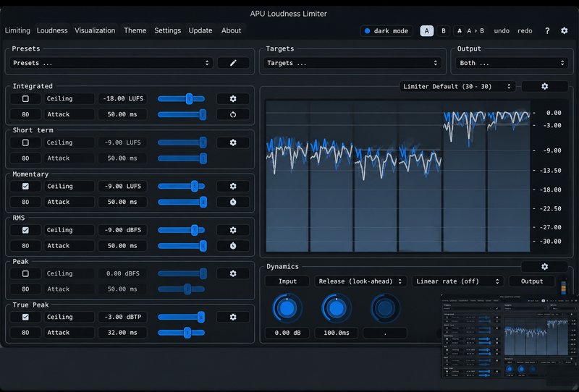Open the Visualization tab
Viewport: 579px width, 392px height.
click(x=95, y=30)
